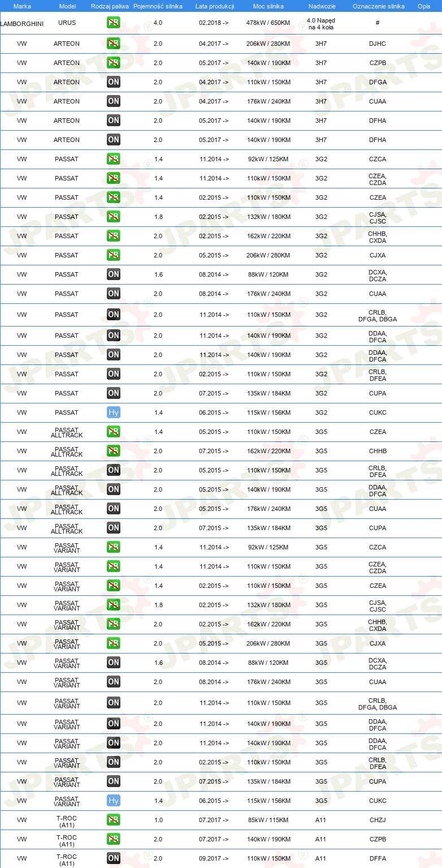Image resolution: width=442 pixels, height=868 pixels.
Task: Click the 09.2017 -> production date
Action: 214,858
